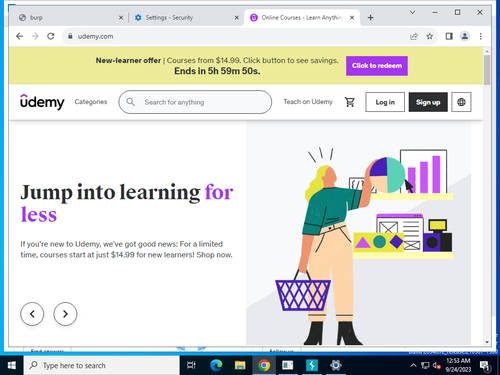Click the Chrome taskbar icon
500x375 pixels.
click(x=264, y=365)
